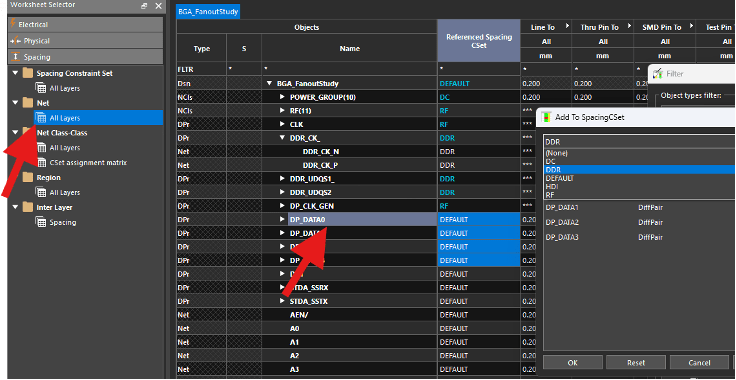Open the Spacing domain tab
Image resolution: width=736 pixels, height=380 pixels.
pos(86,57)
